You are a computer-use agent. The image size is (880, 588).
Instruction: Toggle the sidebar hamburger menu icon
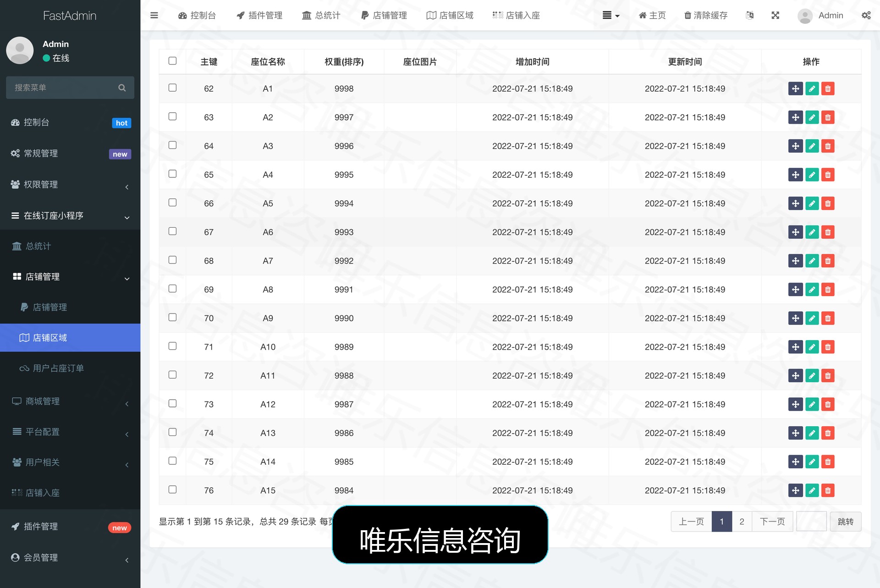[x=154, y=15]
